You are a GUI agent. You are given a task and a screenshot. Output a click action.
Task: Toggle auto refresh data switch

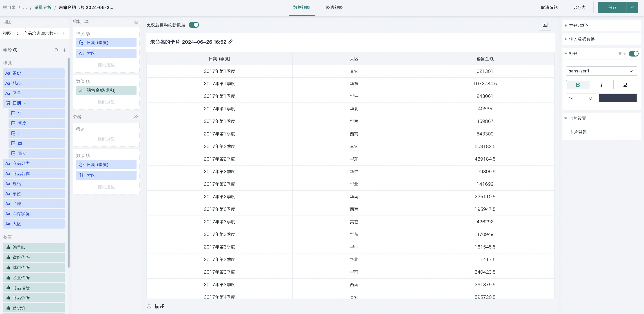click(x=194, y=25)
